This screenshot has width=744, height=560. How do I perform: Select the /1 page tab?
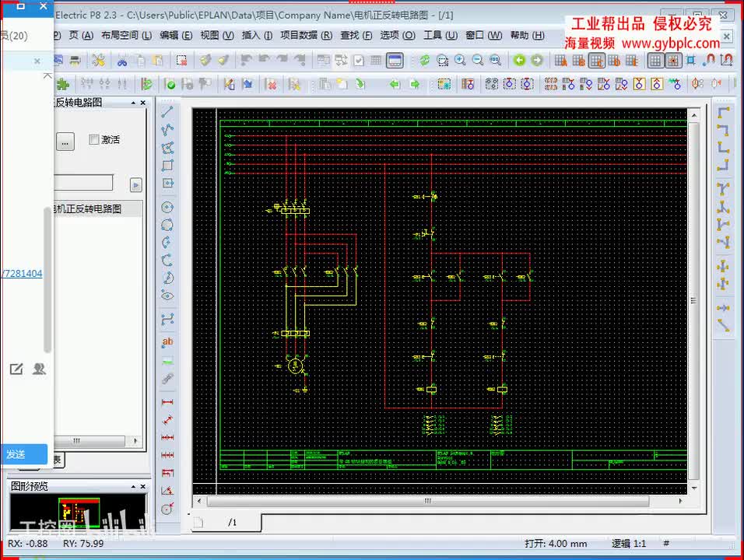[x=226, y=522]
